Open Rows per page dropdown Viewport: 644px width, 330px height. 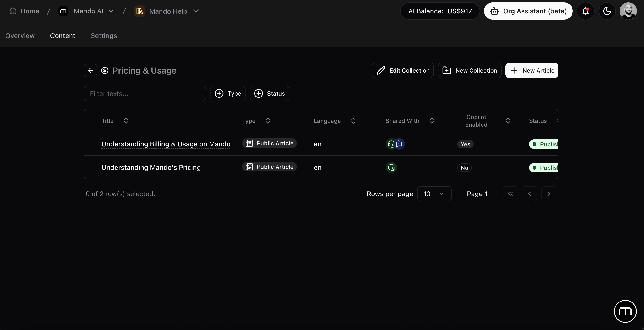pyautogui.click(x=434, y=194)
